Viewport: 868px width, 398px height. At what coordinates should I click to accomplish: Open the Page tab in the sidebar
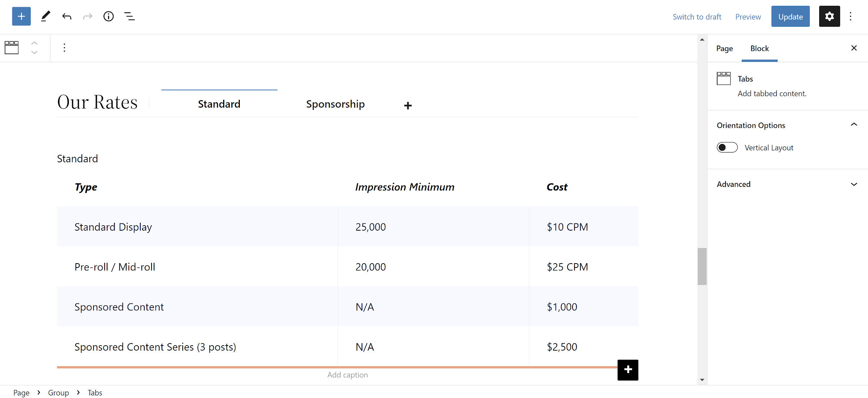(x=724, y=48)
